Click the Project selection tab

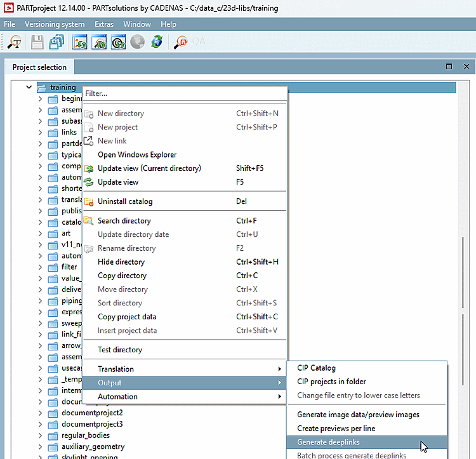click(39, 67)
